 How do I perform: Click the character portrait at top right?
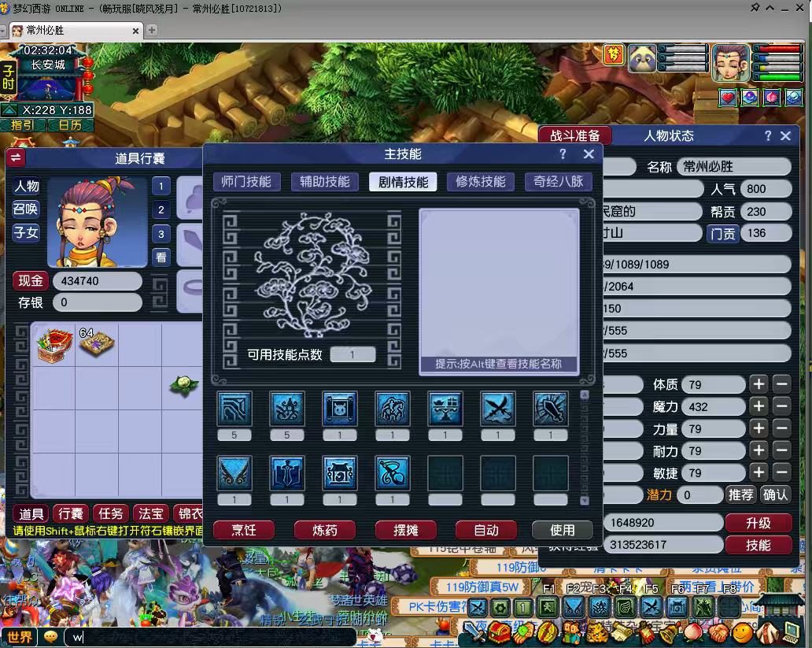[731, 62]
